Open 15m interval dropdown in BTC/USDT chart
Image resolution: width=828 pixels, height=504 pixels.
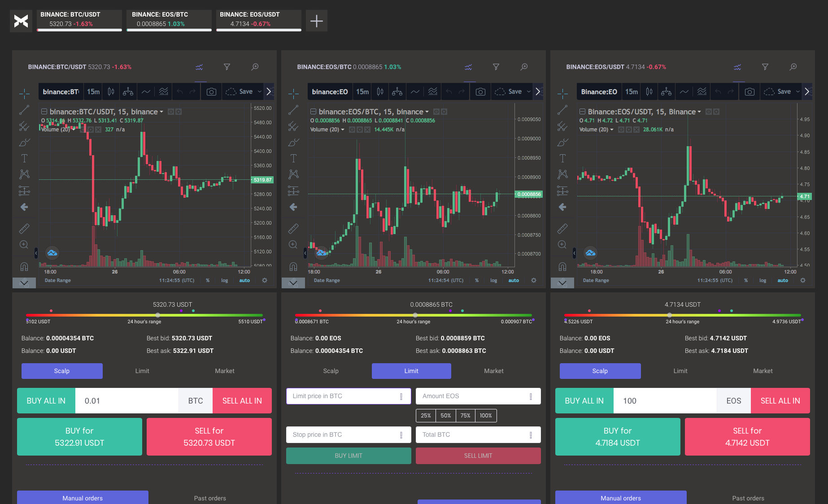coord(93,91)
